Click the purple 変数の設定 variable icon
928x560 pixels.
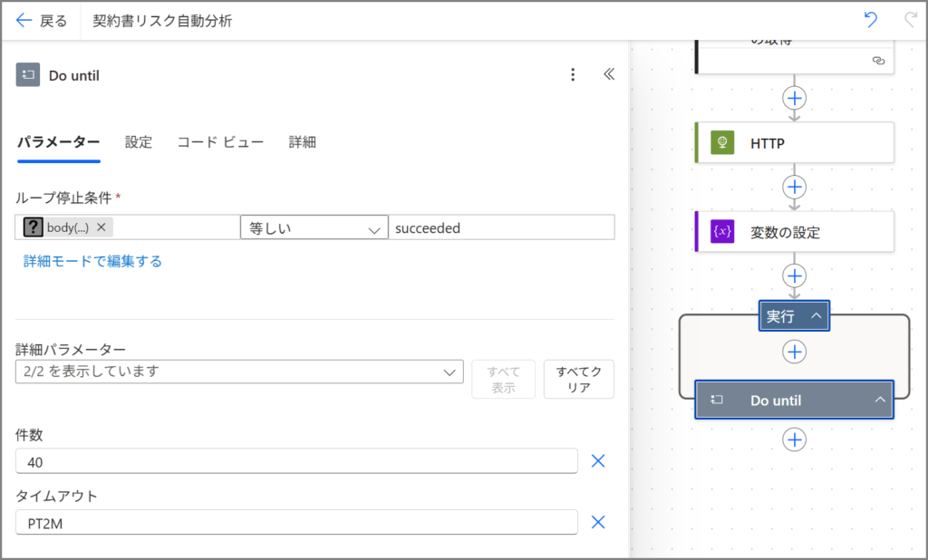tap(722, 232)
